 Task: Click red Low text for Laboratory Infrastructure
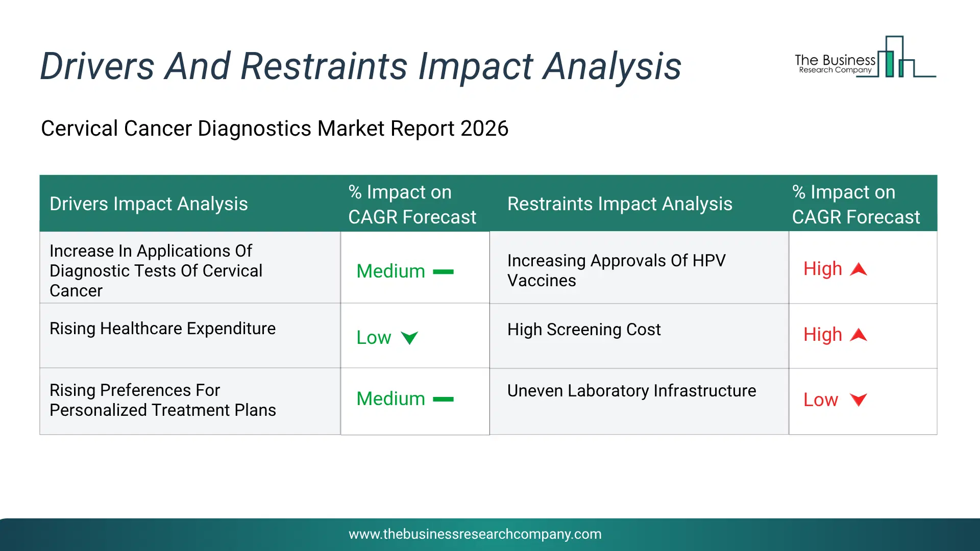coord(820,400)
